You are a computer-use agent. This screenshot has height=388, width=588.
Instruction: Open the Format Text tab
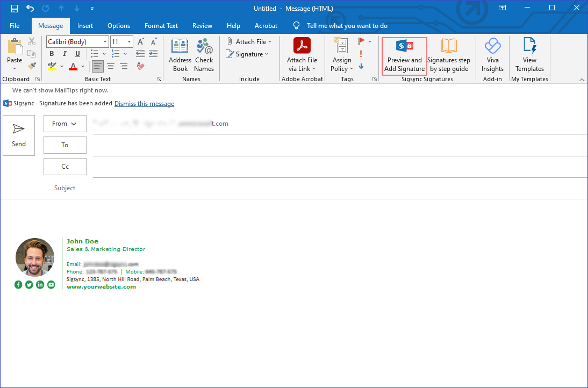(161, 26)
